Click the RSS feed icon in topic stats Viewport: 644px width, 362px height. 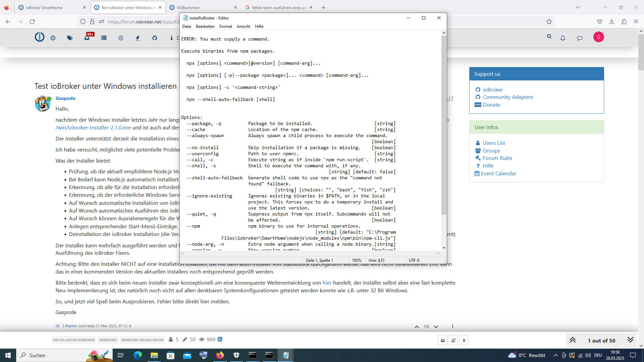(x=220, y=340)
